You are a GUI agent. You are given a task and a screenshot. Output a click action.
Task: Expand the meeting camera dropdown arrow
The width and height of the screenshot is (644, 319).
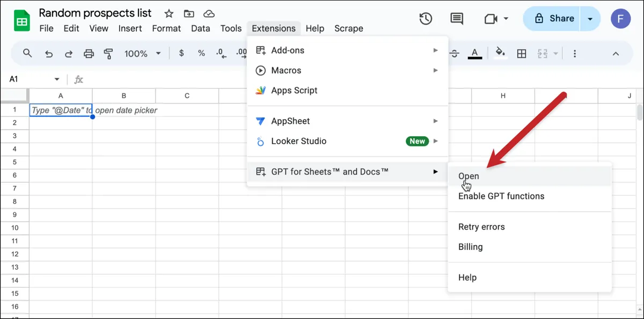506,19
